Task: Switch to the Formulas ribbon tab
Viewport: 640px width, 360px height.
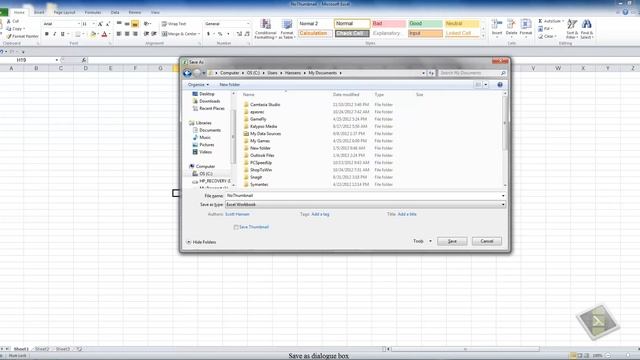Action: tap(93, 13)
